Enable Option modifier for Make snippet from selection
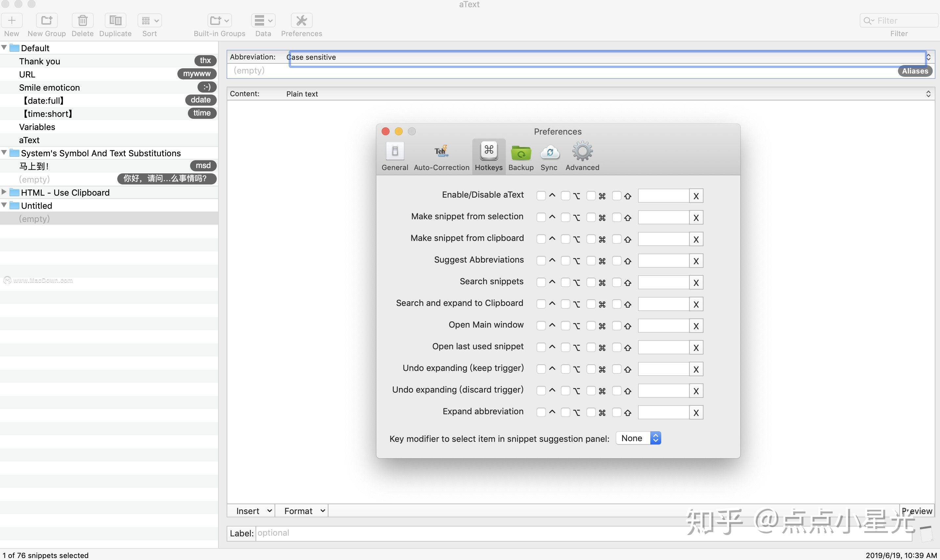The image size is (940, 560). click(565, 217)
